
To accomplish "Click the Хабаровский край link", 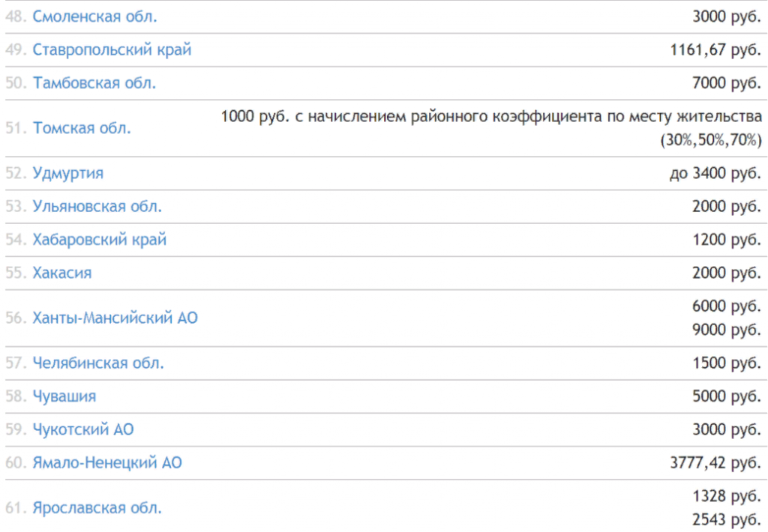I will [x=100, y=240].
